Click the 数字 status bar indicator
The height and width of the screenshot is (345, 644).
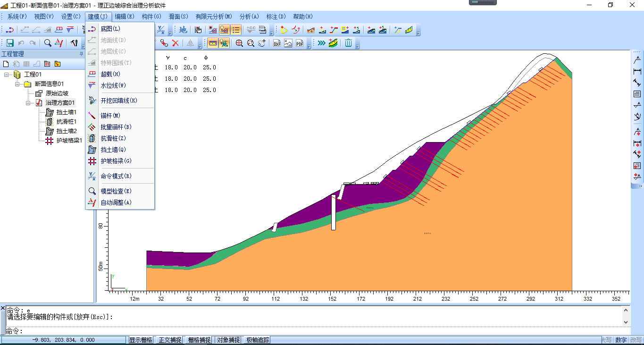(621, 340)
